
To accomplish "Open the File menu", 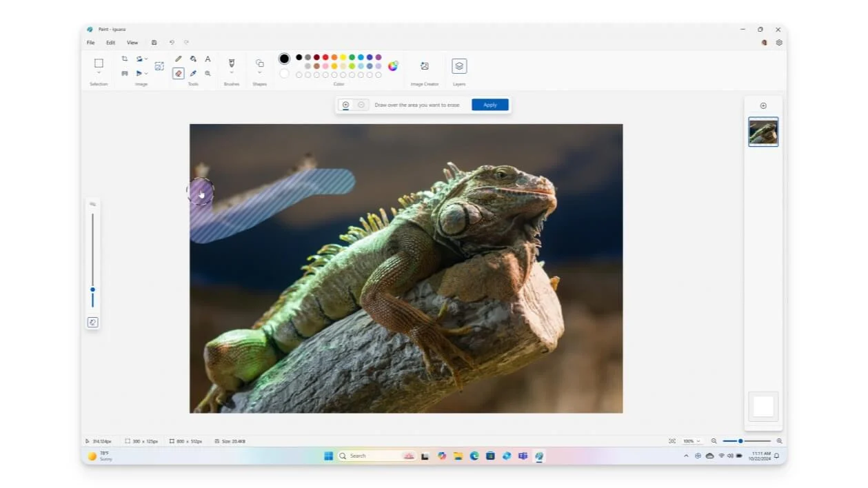I will tap(90, 43).
